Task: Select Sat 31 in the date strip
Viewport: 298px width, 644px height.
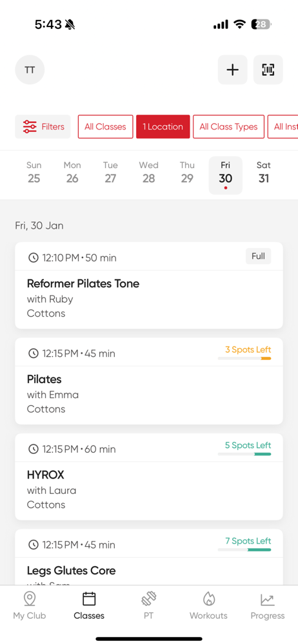Action: tap(263, 172)
